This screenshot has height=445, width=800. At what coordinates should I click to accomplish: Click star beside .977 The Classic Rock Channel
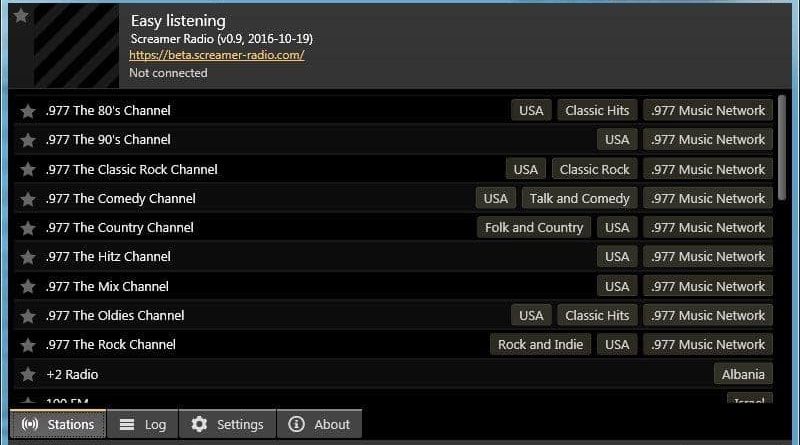coord(28,170)
